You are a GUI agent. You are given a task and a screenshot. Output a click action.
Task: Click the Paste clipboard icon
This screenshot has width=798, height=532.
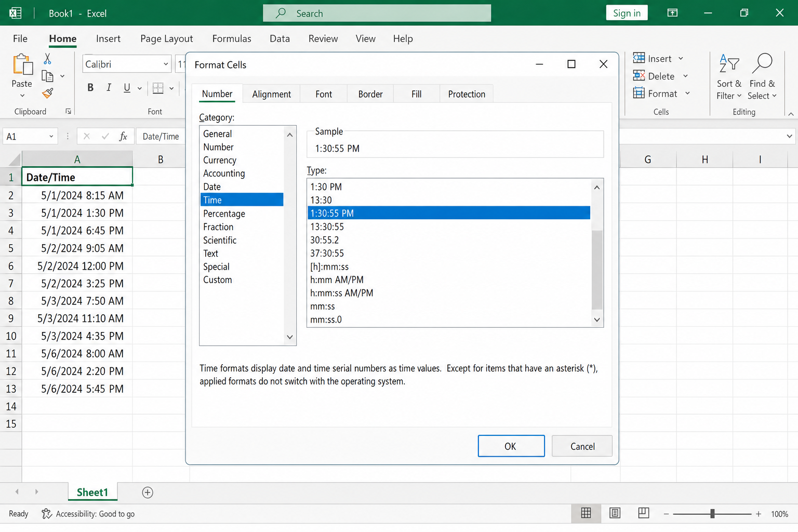coord(22,65)
